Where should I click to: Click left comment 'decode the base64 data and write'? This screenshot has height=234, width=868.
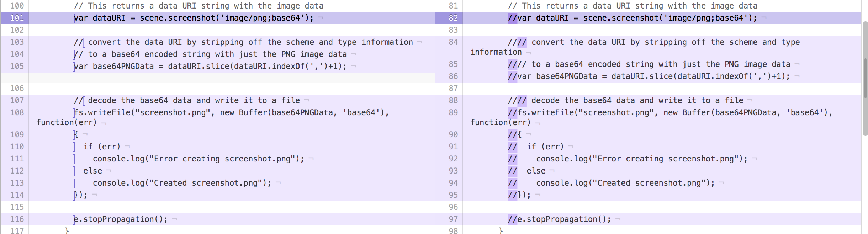point(187,100)
